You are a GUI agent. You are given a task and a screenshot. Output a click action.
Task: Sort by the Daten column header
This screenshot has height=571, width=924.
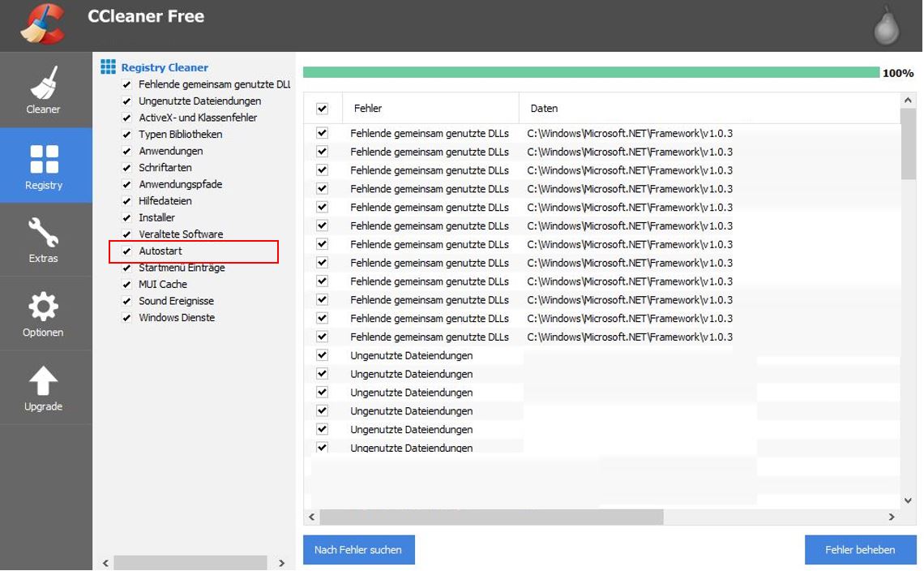pos(709,109)
